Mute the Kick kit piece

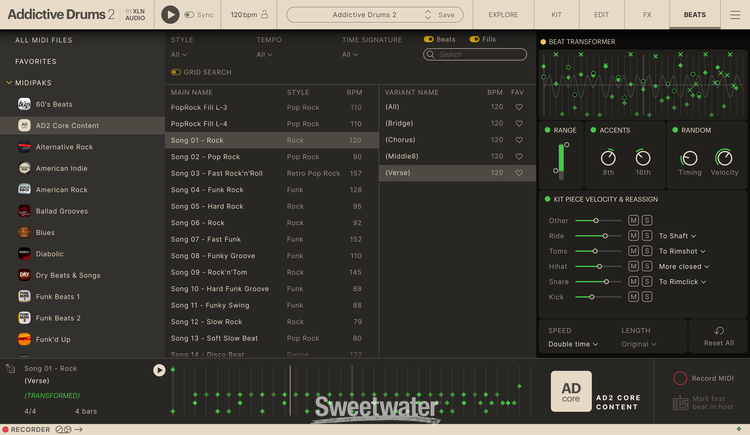click(x=633, y=297)
